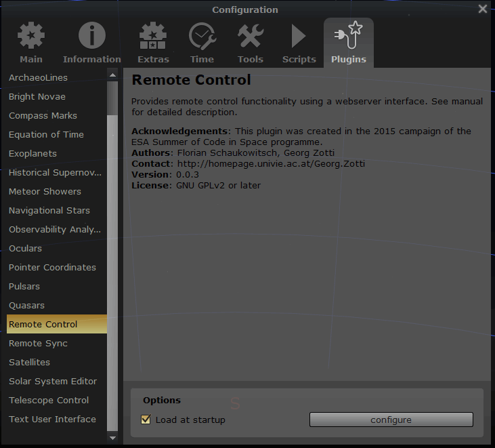Switch to the Extras tab label
This screenshot has width=495, height=448.
153,59
